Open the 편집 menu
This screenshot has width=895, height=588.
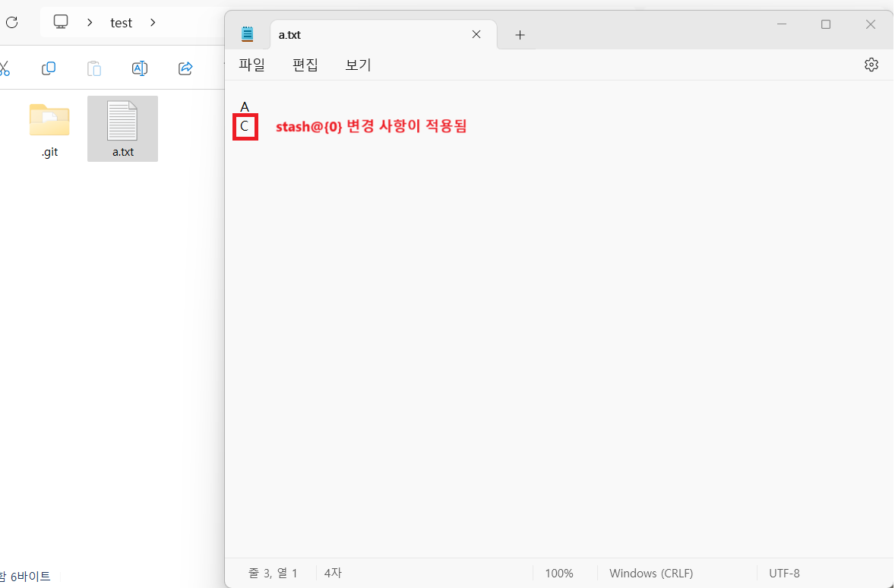click(305, 65)
